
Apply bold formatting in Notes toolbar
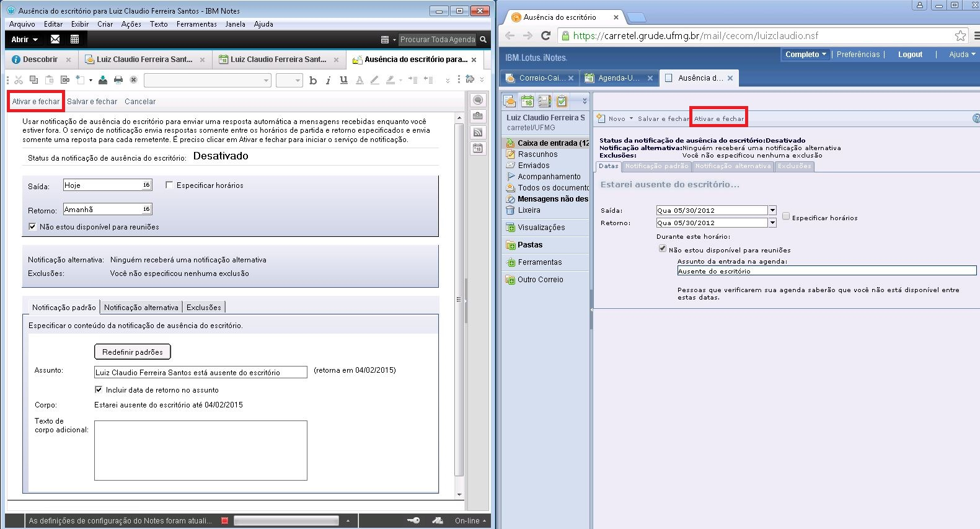click(313, 80)
